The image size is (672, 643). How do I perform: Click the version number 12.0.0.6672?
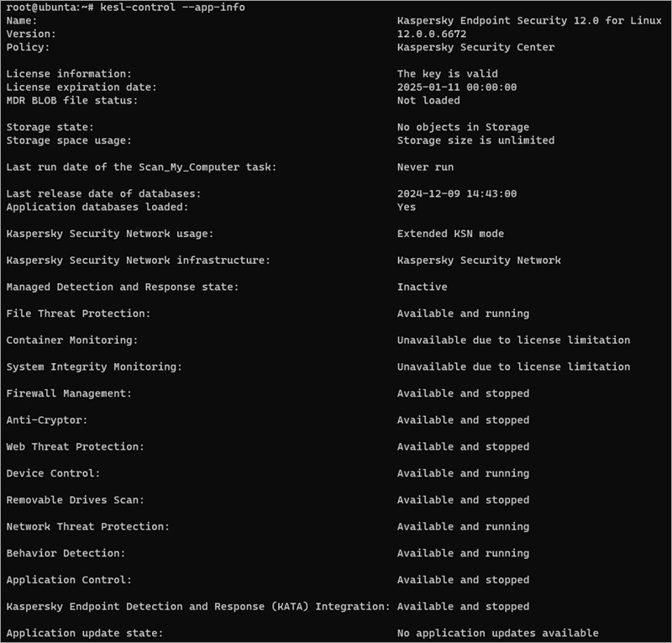point(432,34)
